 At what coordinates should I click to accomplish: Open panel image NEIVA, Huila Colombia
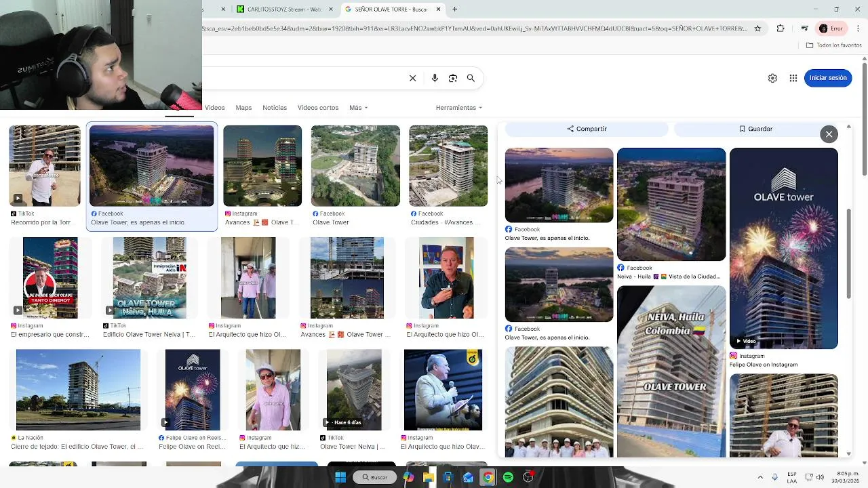tap(671, 371)
